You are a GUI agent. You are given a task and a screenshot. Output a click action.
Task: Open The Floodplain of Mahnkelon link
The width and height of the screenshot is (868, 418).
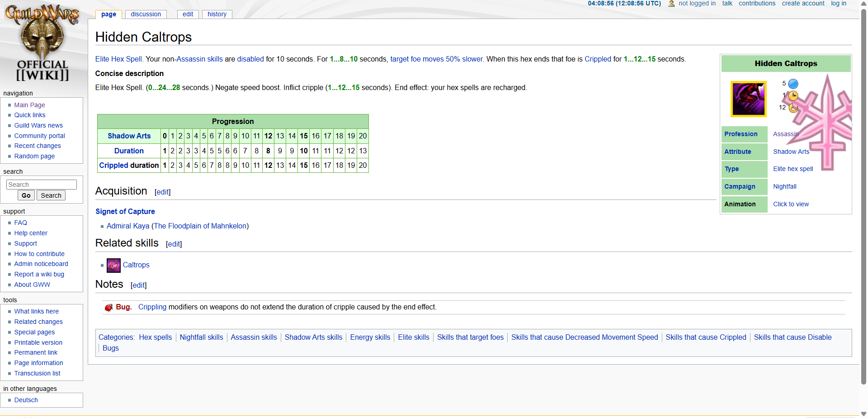[x=200, y=226]
